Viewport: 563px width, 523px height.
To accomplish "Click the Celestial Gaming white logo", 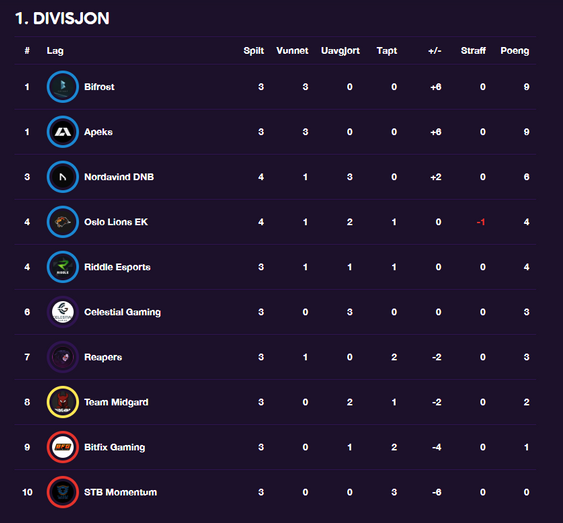I will pyautogui.click(x=62, y=312).
